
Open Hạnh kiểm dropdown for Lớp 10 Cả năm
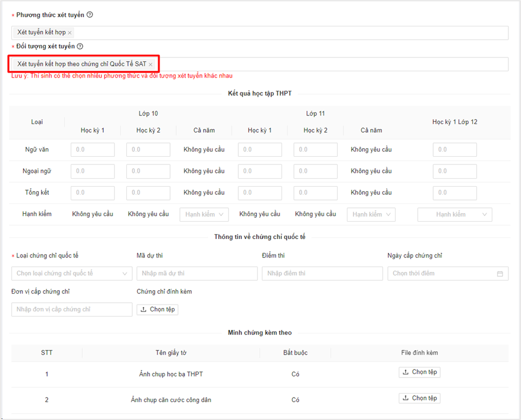pos(204,214)
